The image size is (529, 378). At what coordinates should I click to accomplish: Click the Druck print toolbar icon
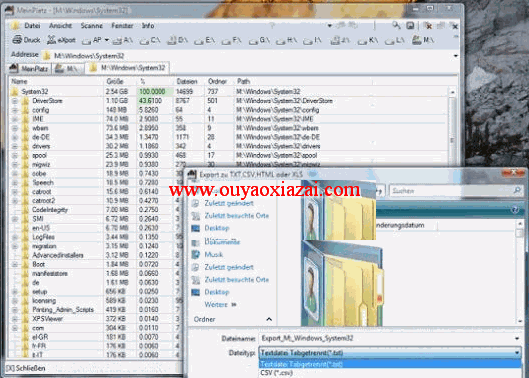pos(18,40)
